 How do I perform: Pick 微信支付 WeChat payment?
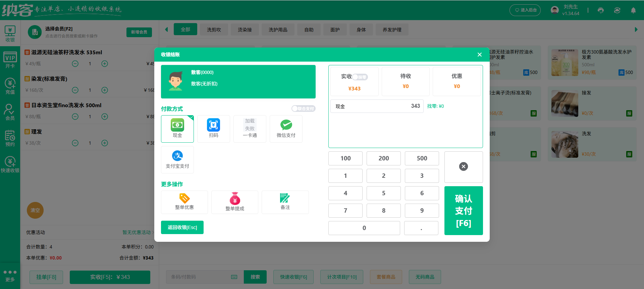tap(286, 129)
